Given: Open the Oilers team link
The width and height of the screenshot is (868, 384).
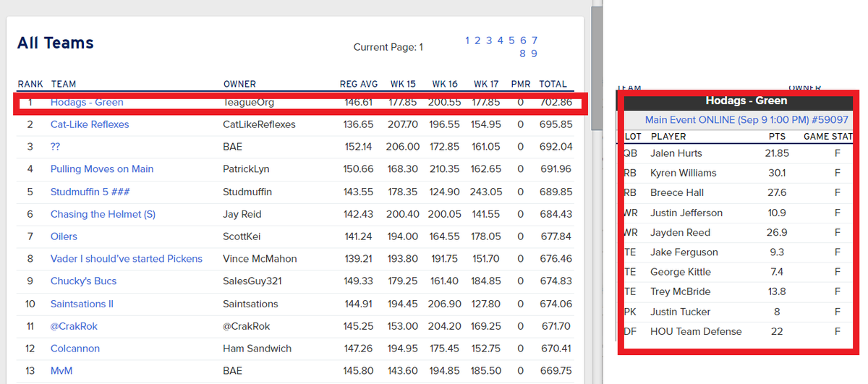Looking at the screenshot, I should (64, 236).
